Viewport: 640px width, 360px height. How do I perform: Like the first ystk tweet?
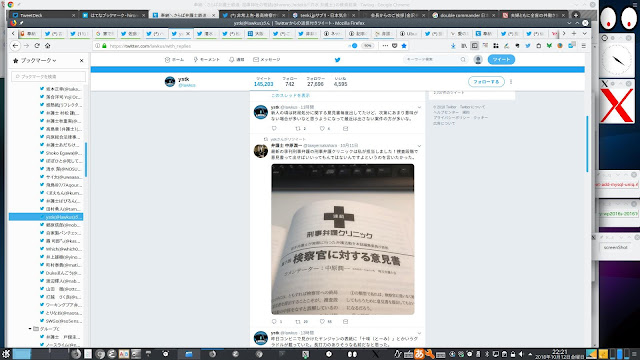tap(322, 129)
